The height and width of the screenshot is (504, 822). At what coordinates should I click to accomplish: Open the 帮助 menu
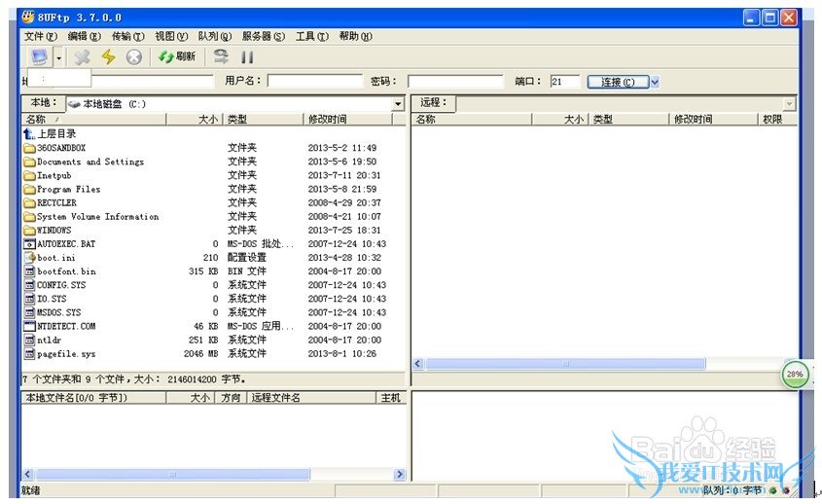click(x=355, y=36)
